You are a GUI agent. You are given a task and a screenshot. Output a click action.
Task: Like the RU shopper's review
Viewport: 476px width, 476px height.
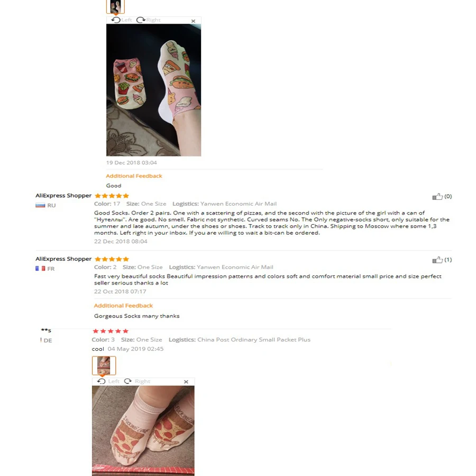(437, 197)
